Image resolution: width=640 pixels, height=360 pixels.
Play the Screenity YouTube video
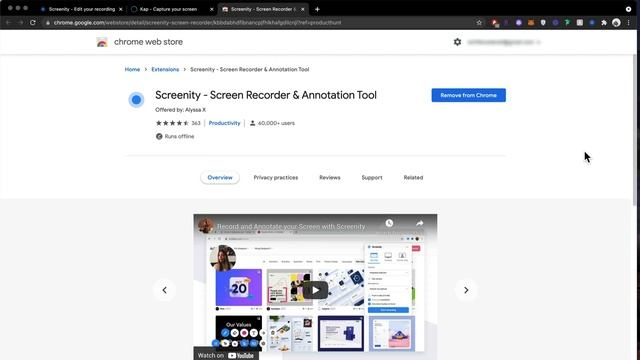[x=315, y=290]
